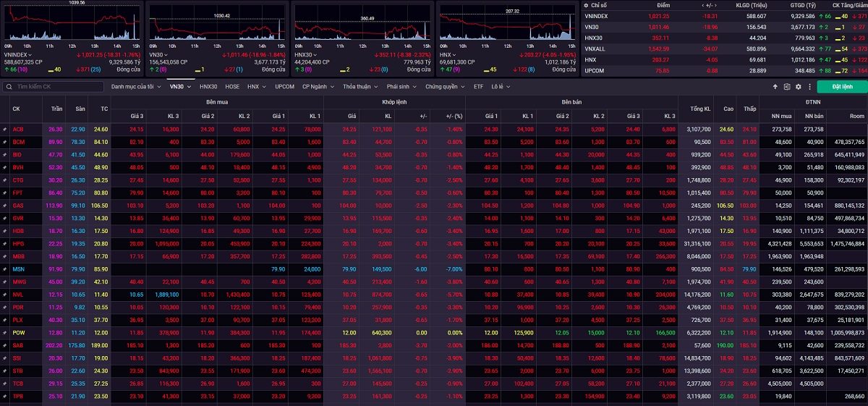Pin the TPB row
The image size is (868, 406).
tap(4, 397)
